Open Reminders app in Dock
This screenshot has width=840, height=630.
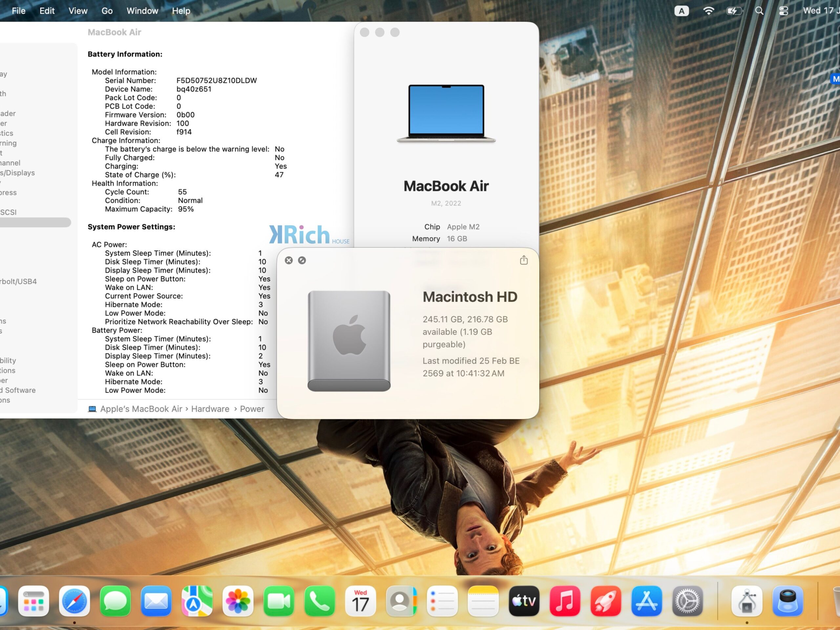[x=442, y=601]
